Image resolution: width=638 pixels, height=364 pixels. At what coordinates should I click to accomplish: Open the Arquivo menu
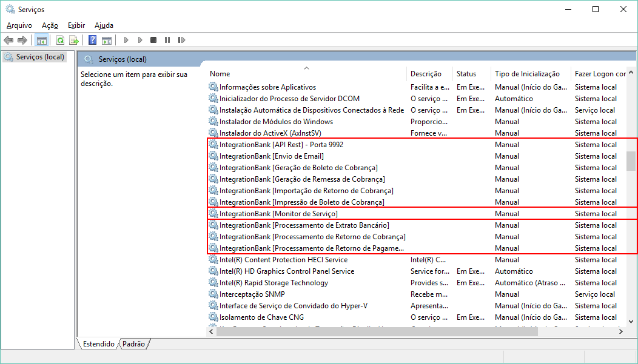pyautogui.click(x=19, y=25)
